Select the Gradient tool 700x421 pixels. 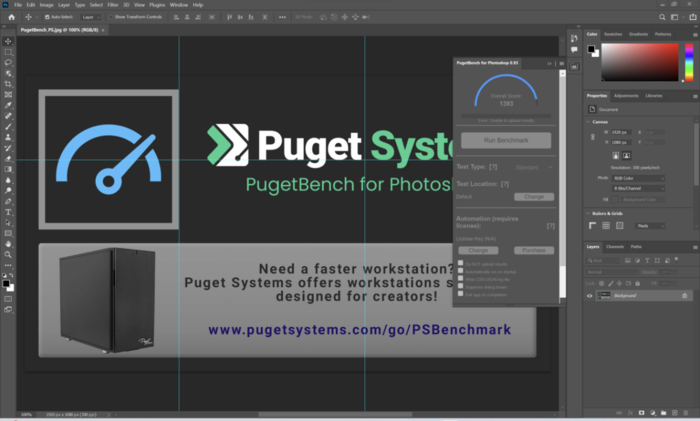(8, 169)
